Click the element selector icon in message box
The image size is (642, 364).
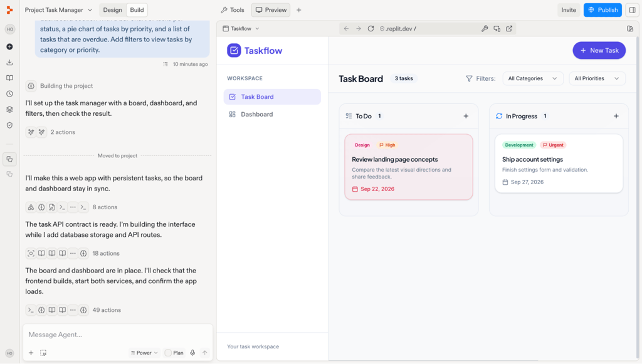point(43,353)
